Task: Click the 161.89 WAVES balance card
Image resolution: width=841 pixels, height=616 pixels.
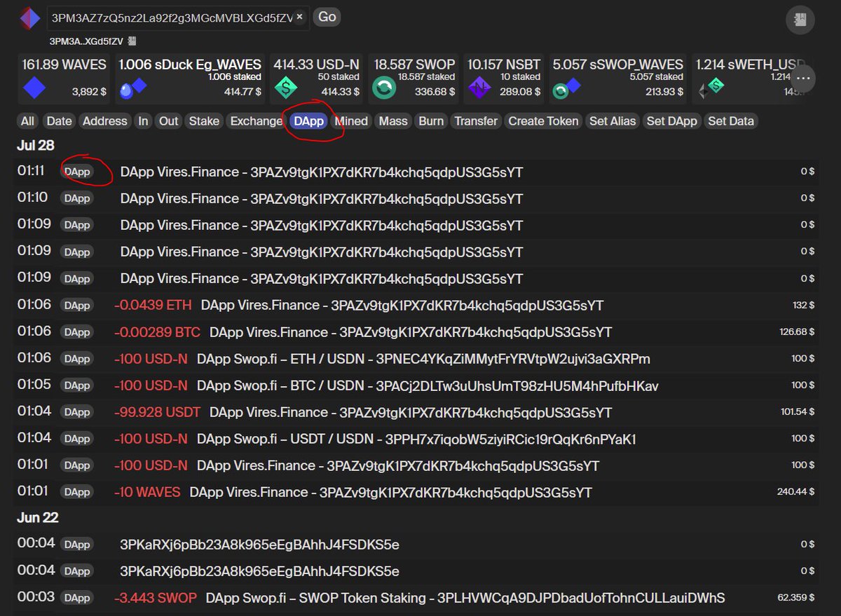Action: click(x=64, y=78)
